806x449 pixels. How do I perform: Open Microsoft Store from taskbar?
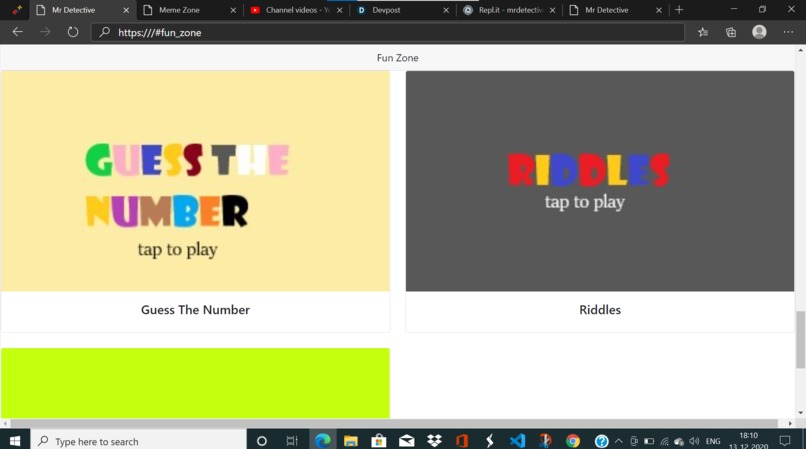[379, 441]
